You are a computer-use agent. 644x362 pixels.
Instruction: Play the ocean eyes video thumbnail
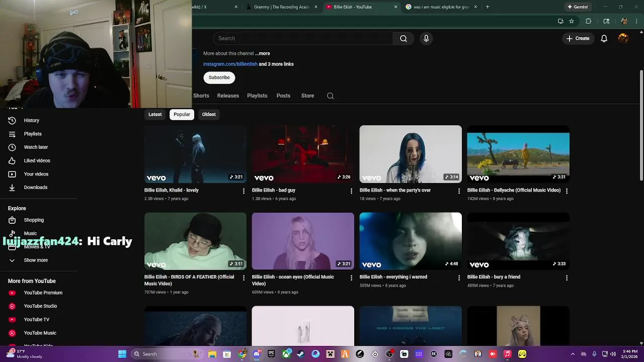pyautogui.click(x=303, y=241)
